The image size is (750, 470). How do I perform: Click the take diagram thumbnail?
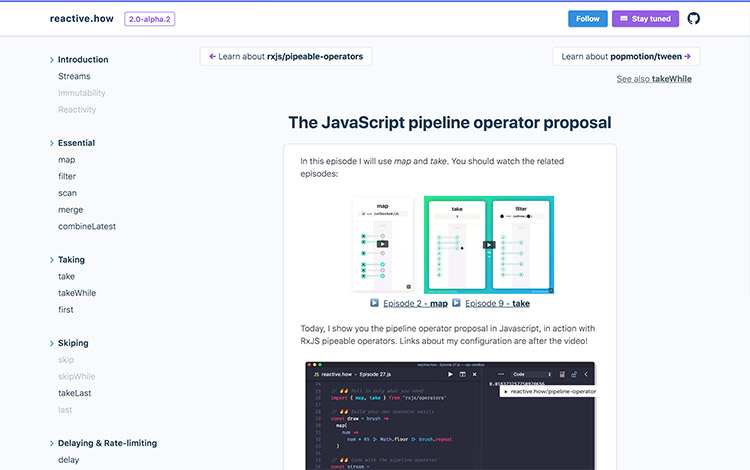[457, 245]
